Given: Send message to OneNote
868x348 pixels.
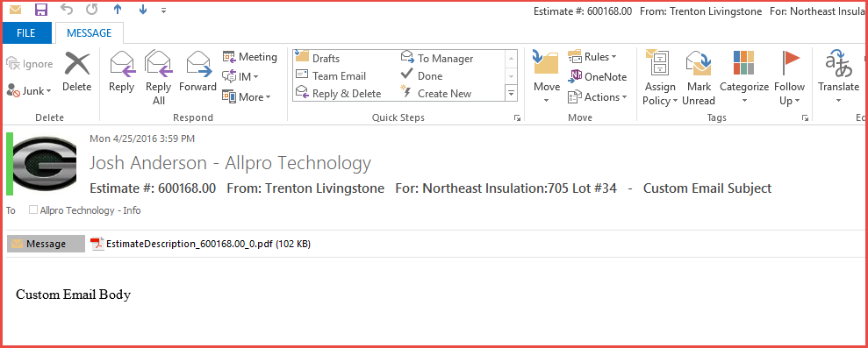Looking at the screenshot, I should point(598,77).
